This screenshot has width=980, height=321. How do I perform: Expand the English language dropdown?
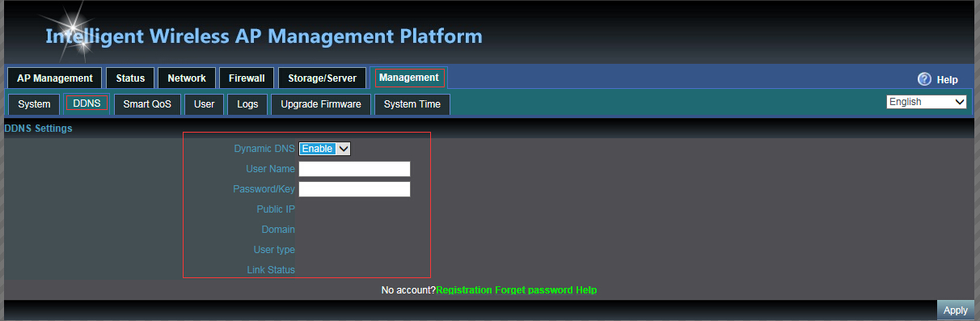(x=927, y=102)
